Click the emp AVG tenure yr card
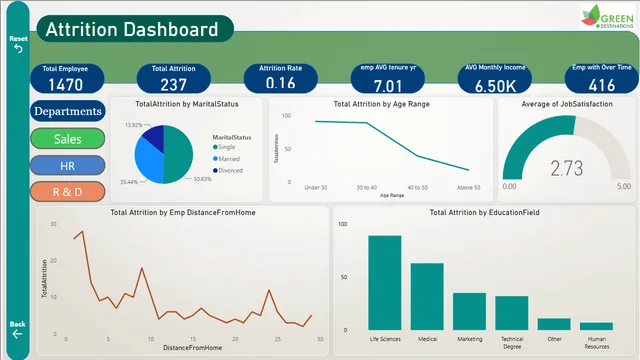This screenshot has width=640, height=360. [388, 78]
